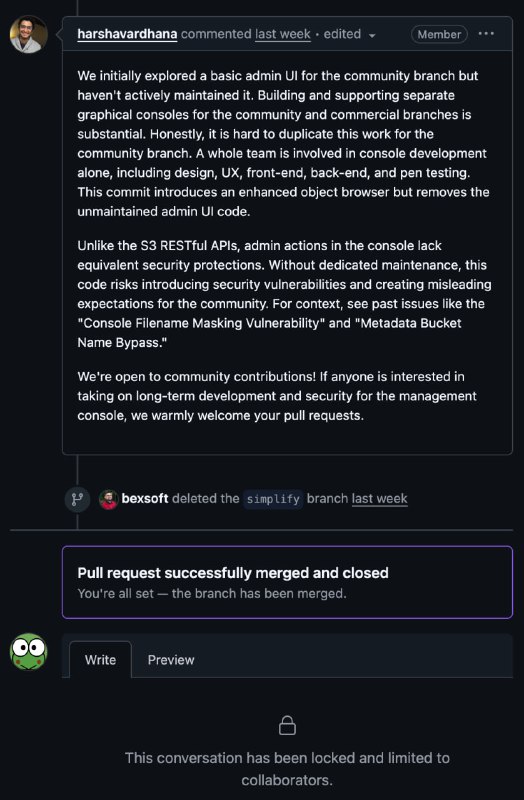Expand the edited history dropdown arrow
This screenshot has height=800, width=524.
pos(372,35)
